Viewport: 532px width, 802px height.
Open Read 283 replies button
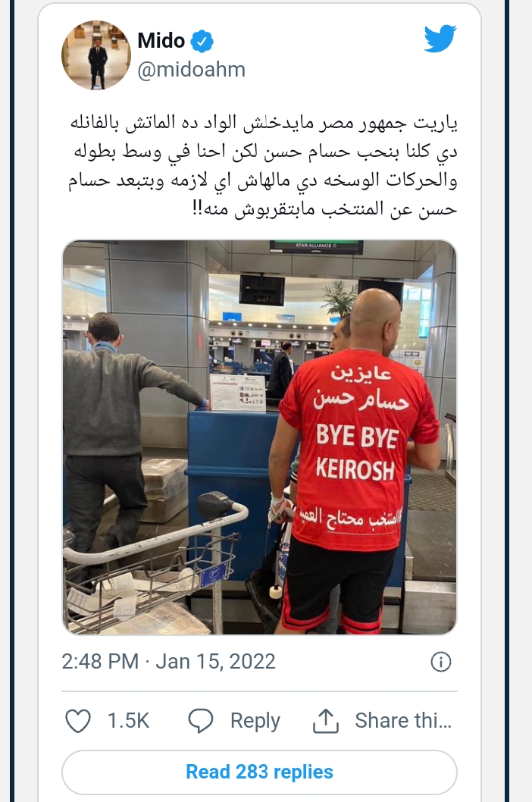(x=259, y=772)
